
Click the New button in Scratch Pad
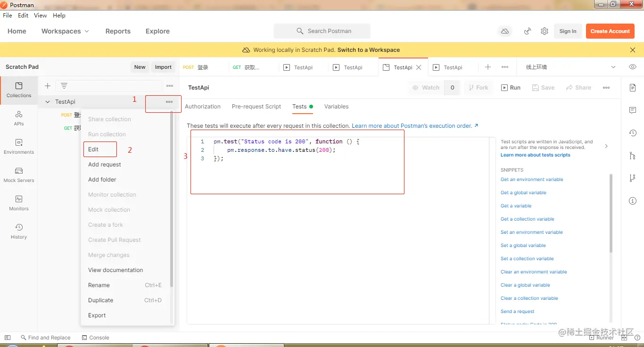(140, 67)
